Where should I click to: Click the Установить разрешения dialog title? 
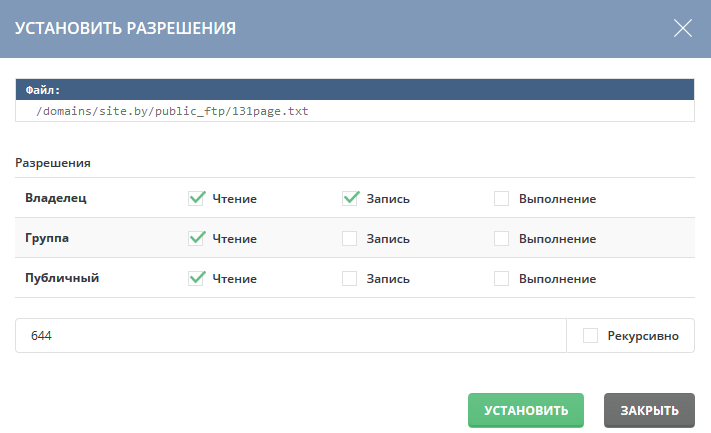(x=125, y=28)
